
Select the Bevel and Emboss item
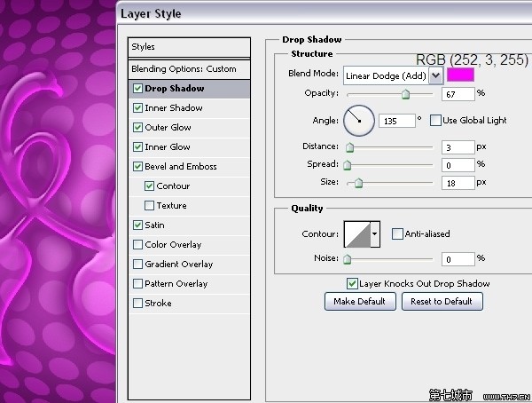[181, 167]
